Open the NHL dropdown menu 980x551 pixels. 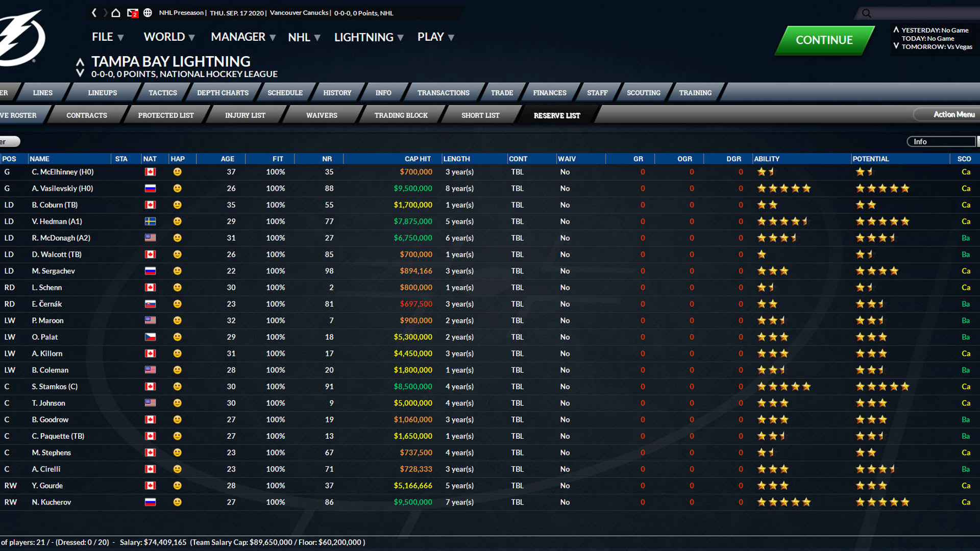[304, 37]
